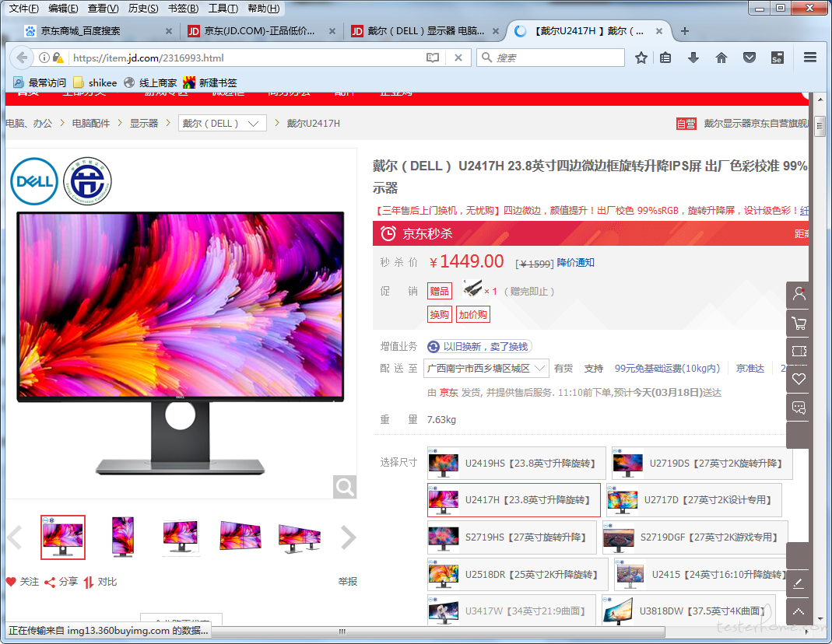The image size is (832, 644).
Task: Open customer chat icon in right sidebar
Action: tap(799, 407)
